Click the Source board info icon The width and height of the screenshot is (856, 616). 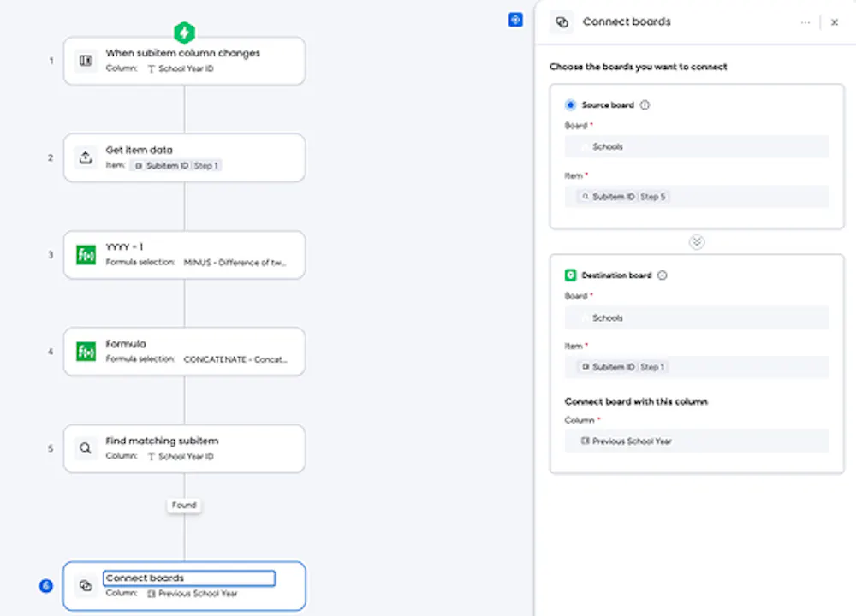pyautogui.click(x=645, y=105)
